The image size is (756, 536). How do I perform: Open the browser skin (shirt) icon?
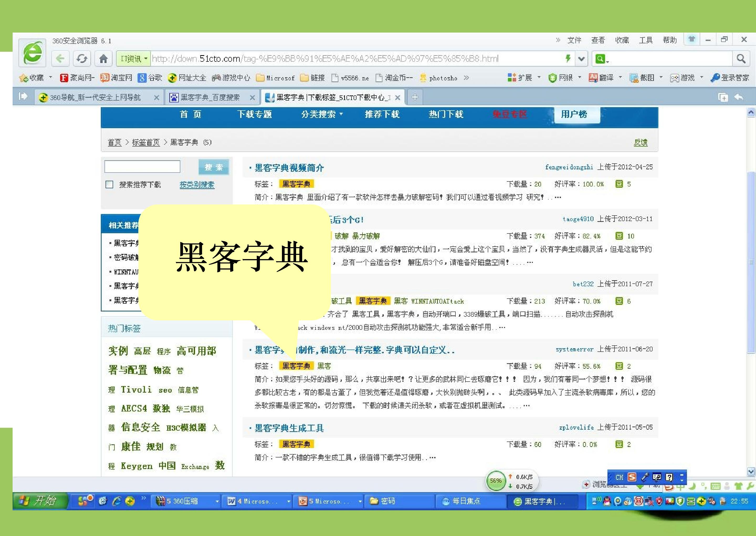(x=692, y=40)
